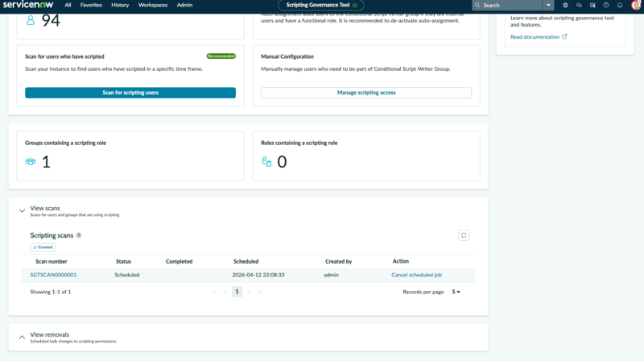Go to previous page arrow

coord(226,292)
